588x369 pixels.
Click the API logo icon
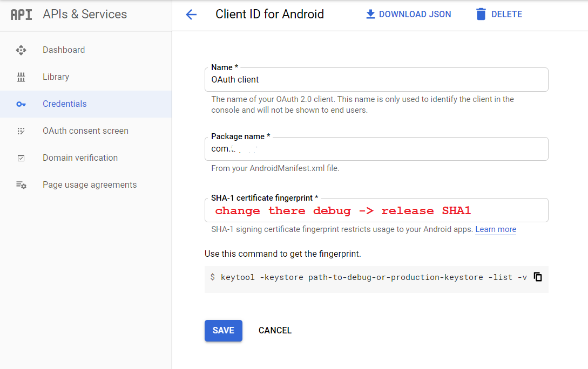(x=21, y=15)
